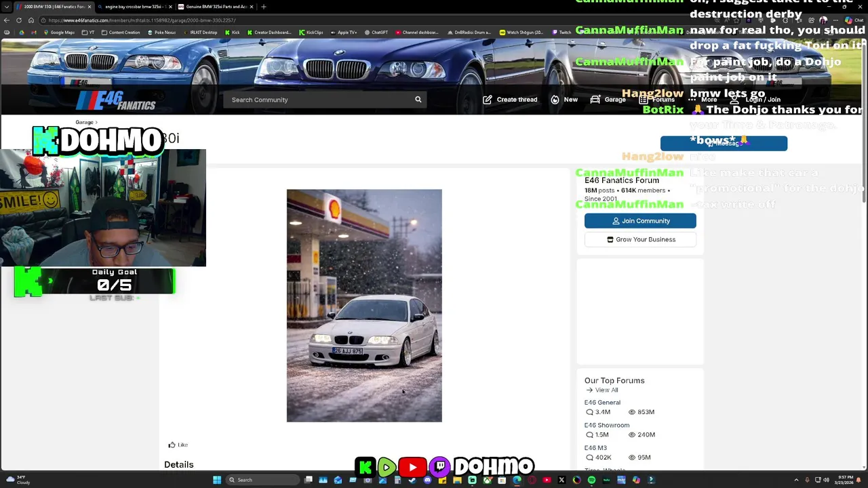Open Google Maps bookmark
Image resolution: width=868 pixels, height=488 pixels.
click(x=59, y=32)
